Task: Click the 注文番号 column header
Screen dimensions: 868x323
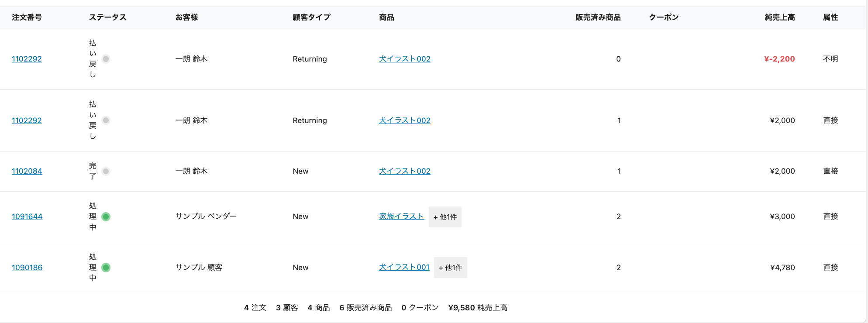Action: [x=27, y=17]
